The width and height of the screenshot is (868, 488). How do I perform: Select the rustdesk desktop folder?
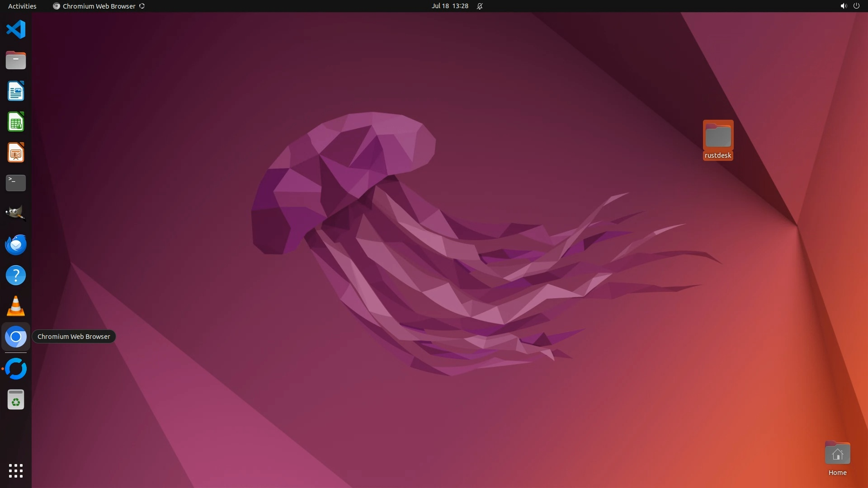718,140
